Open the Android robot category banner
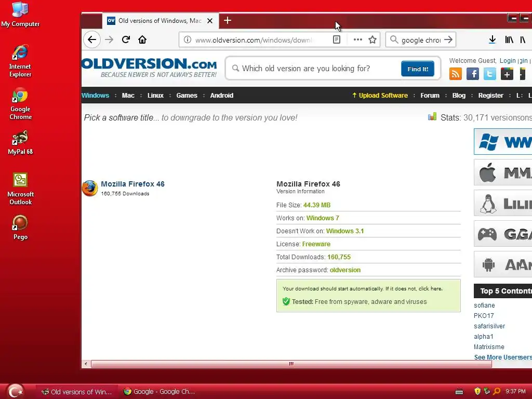 (x=503, y=264)
